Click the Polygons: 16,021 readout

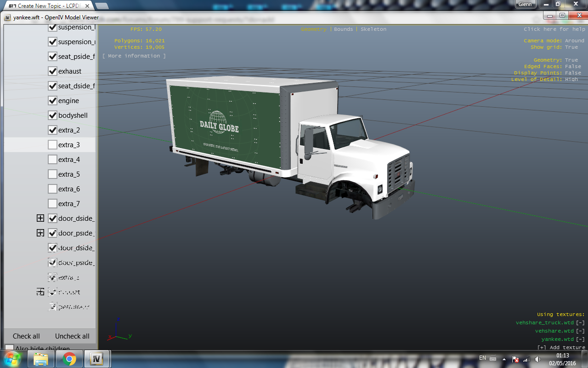(x=140, y=40)
